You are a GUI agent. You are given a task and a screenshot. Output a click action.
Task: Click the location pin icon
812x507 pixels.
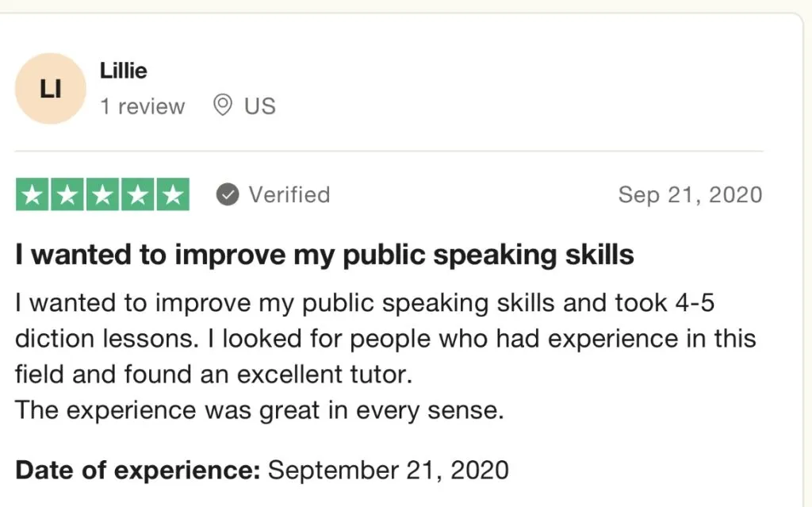click(x=224, y=106)
